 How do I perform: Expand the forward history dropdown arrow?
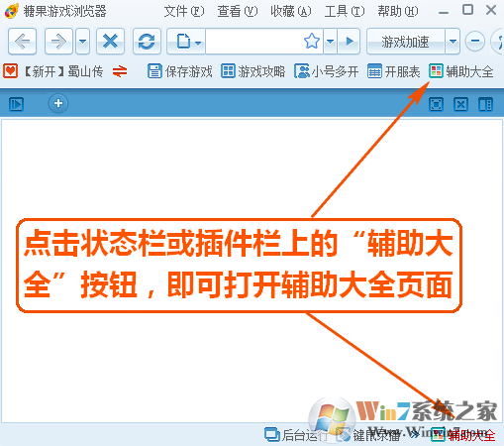pos(83,42)
